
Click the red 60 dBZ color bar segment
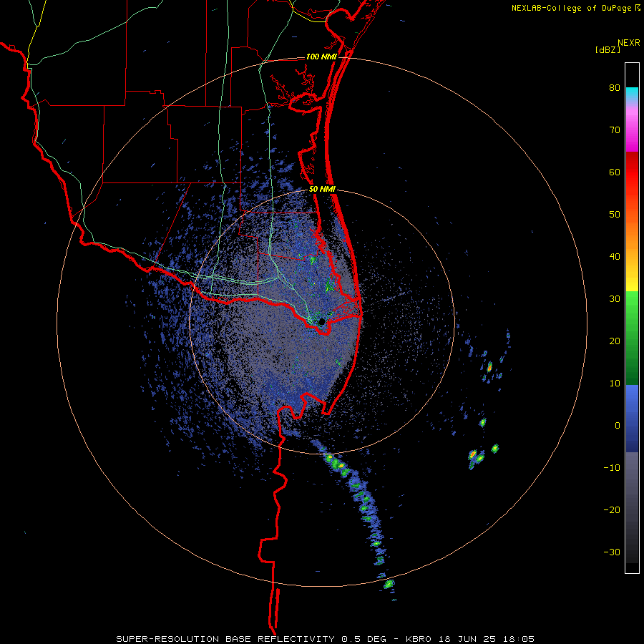(632, 172)
